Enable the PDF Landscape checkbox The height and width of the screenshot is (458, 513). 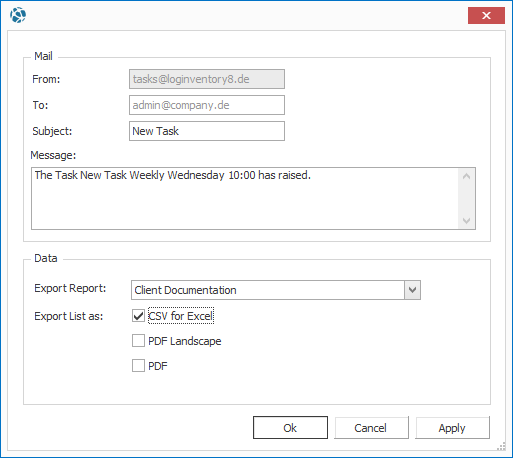(138, 341)
